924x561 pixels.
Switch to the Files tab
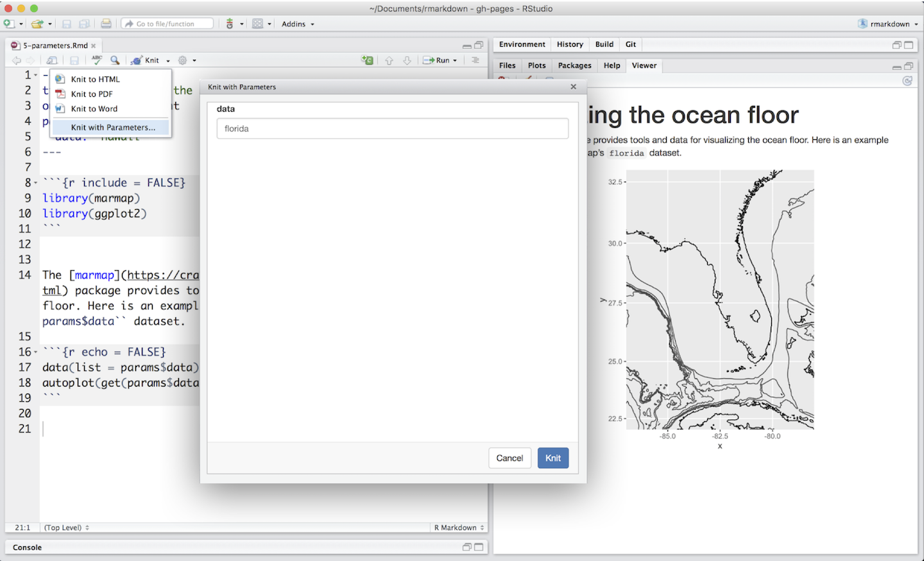click(x=508, y=65)
